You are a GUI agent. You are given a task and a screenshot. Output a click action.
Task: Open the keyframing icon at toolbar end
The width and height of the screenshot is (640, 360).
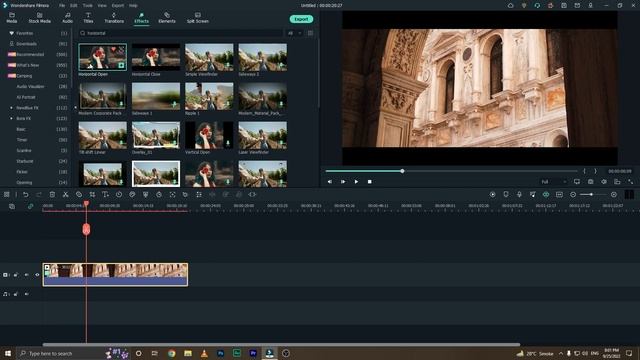252,195
